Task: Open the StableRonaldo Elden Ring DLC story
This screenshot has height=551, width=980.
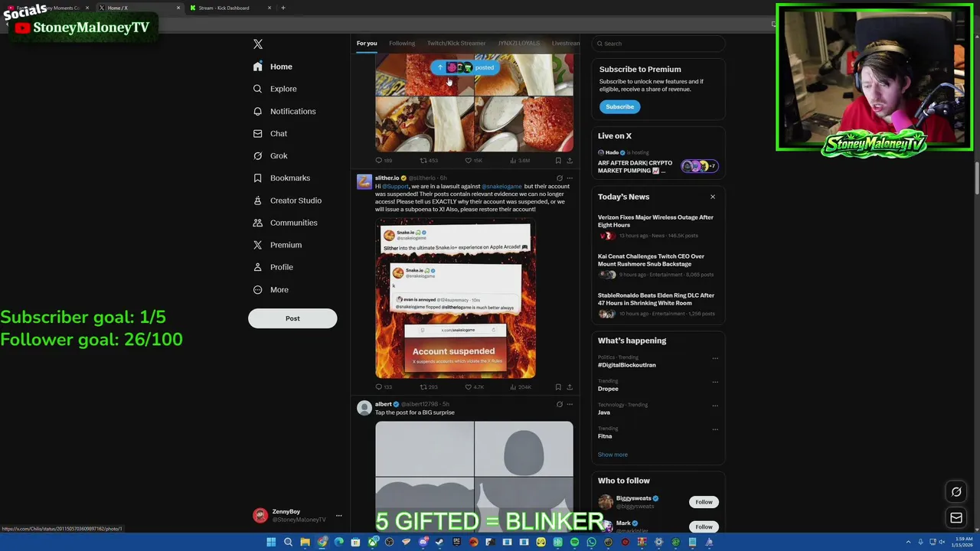Action: [658, 305]
